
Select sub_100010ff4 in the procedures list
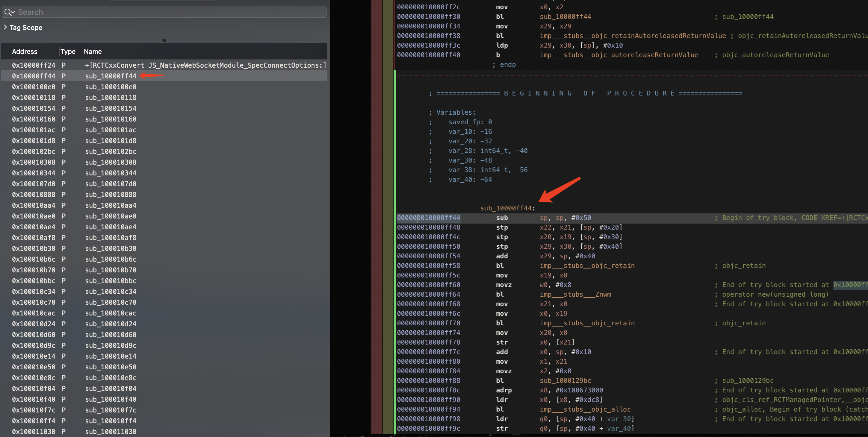164,421
